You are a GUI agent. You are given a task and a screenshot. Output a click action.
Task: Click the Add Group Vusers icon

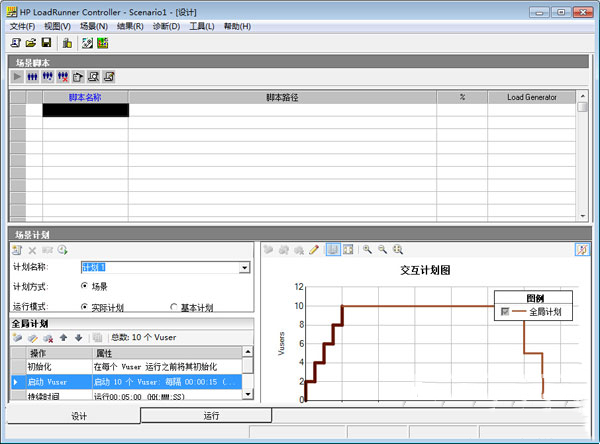[x=47, y=77]
